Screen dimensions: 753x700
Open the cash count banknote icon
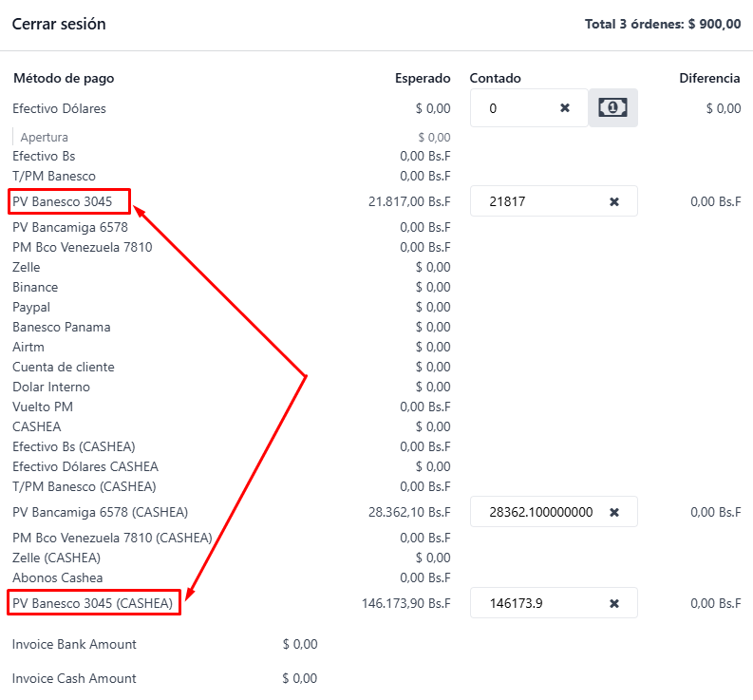pos(612,107)
